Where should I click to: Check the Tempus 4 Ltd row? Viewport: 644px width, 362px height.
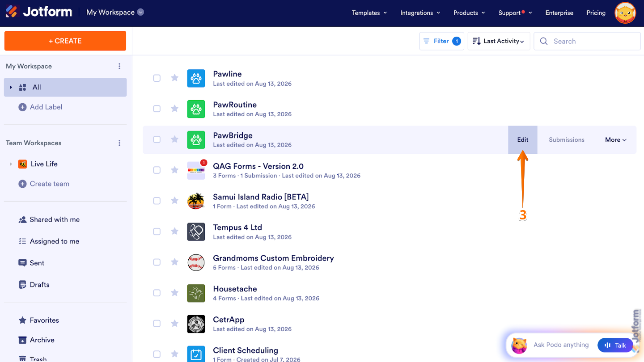157,232
